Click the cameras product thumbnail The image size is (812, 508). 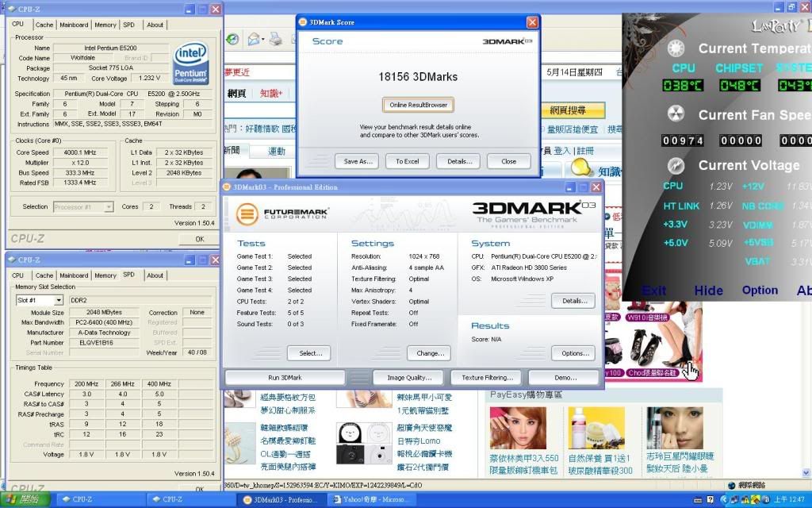(x=364, y=443)
